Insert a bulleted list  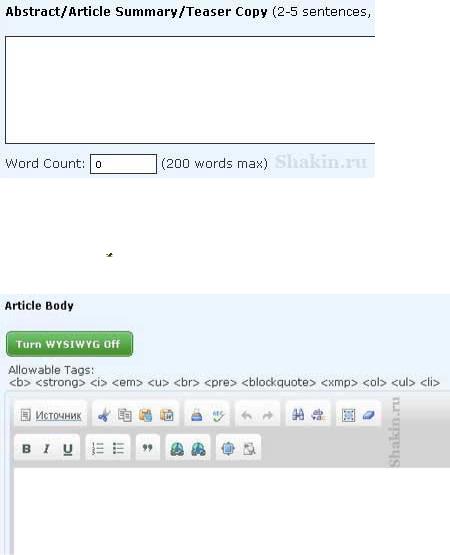point(118,448)
